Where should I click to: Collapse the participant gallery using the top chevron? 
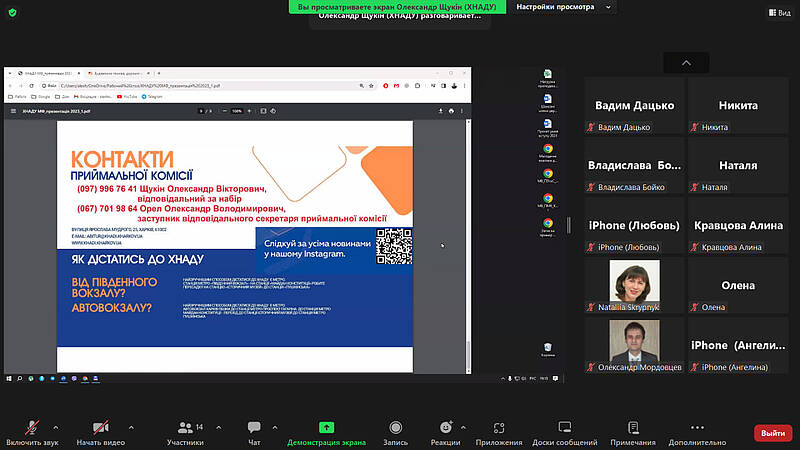pyautogui.click(x=686, y=62)
